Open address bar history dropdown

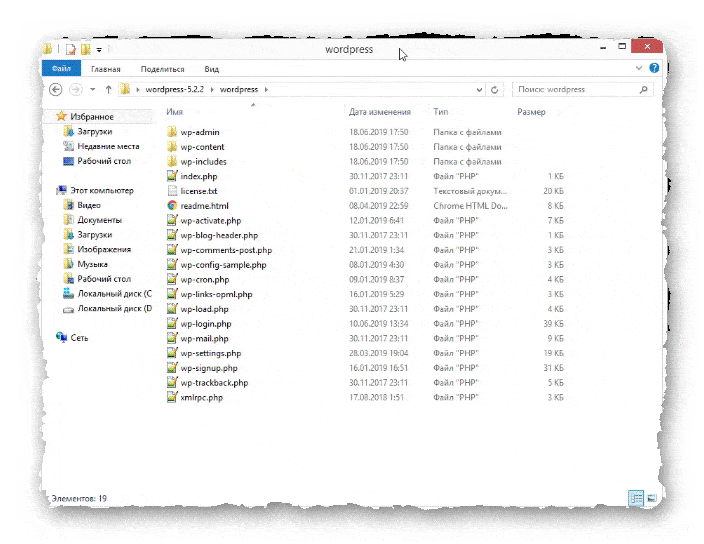click(x=479, y=90)
